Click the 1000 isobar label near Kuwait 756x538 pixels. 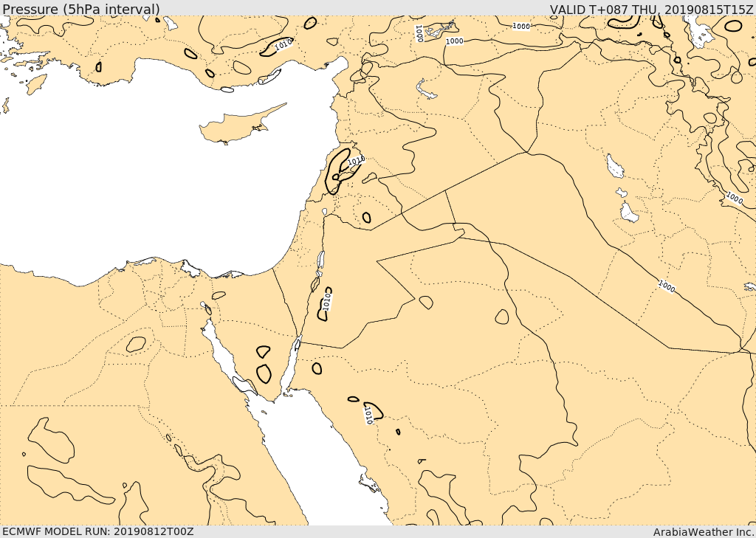coord(667,286)
